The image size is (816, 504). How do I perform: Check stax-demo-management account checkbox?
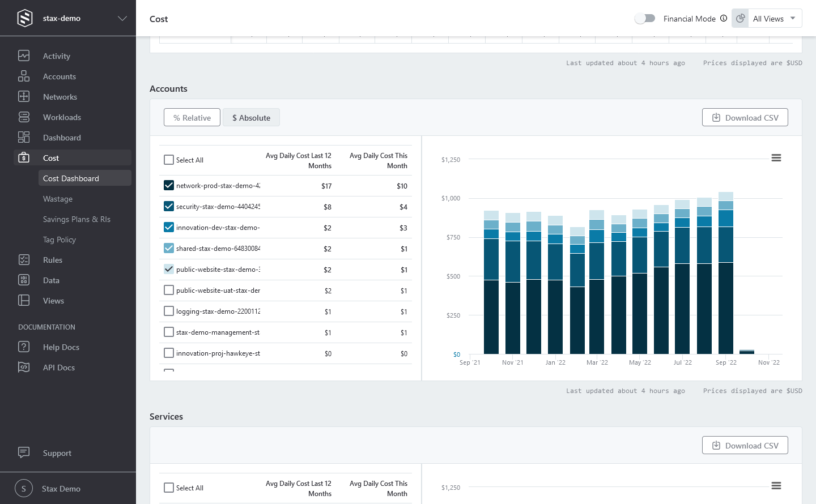169,332
